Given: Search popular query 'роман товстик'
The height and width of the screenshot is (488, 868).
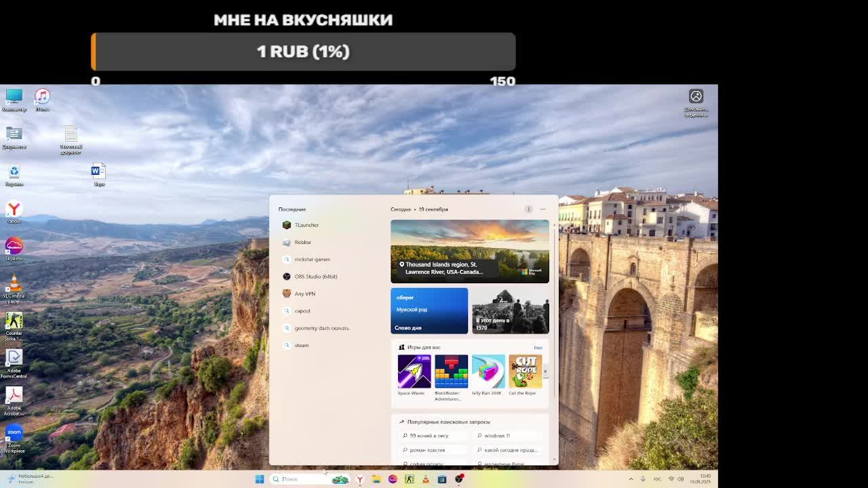Looking at the screenshot, I should point(433,450).
